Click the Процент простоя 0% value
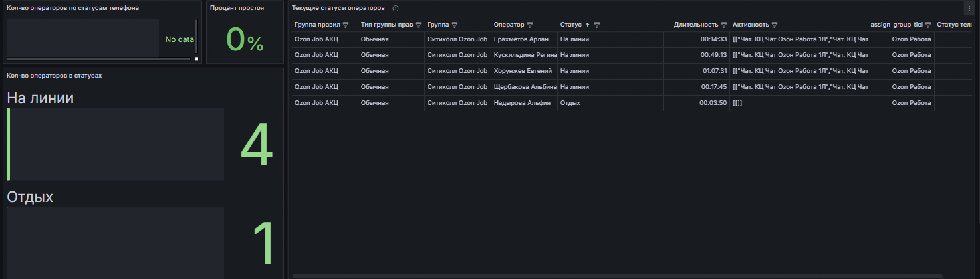The image size is (980, 279). (x=245, y=39)
